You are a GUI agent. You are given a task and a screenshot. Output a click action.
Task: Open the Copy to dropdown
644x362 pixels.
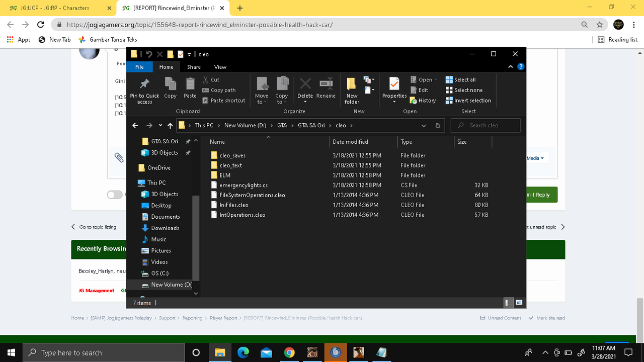coord(282,91)
